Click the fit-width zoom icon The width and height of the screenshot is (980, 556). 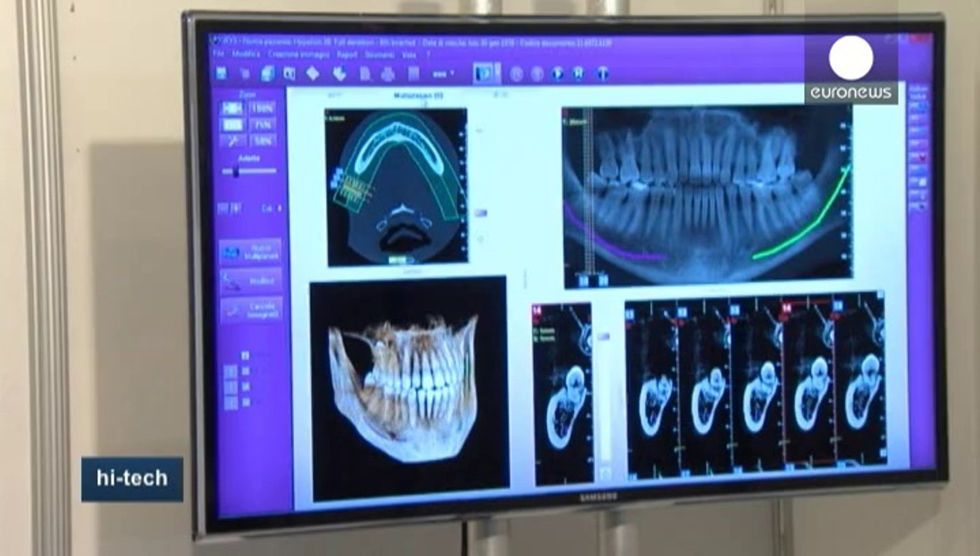[232, 108]
